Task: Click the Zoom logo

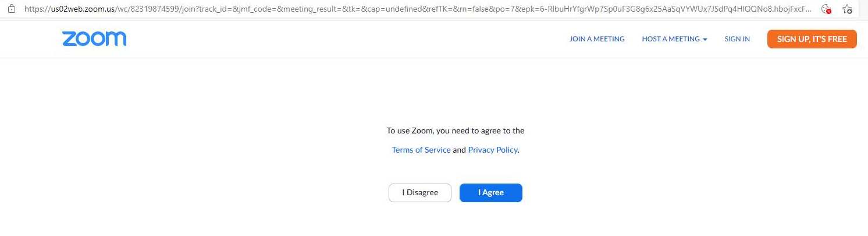Action: (x=94, y=39)
